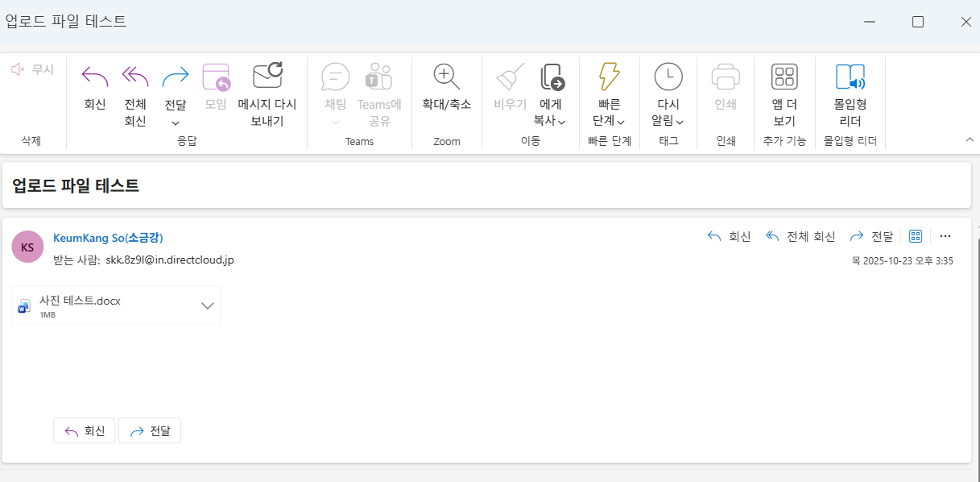
Task: Expand attachment options for 사진 테스트.docx
Action: tap(207, 305)
